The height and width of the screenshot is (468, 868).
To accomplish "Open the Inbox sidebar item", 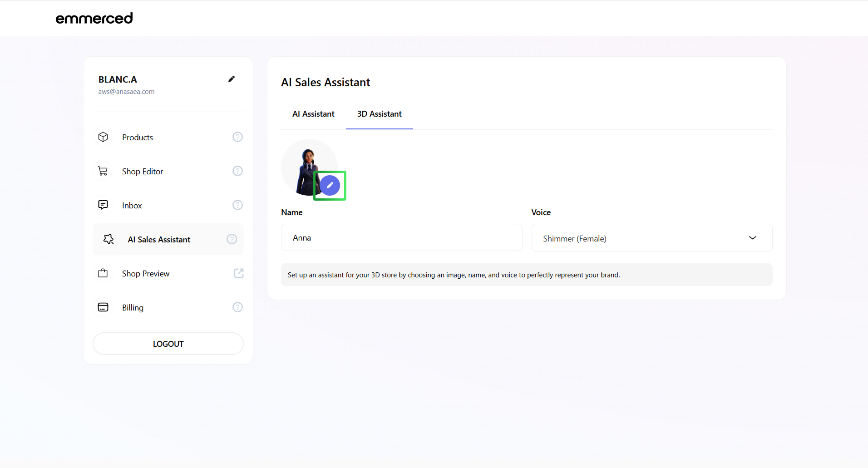I will (x=132, y=205).
